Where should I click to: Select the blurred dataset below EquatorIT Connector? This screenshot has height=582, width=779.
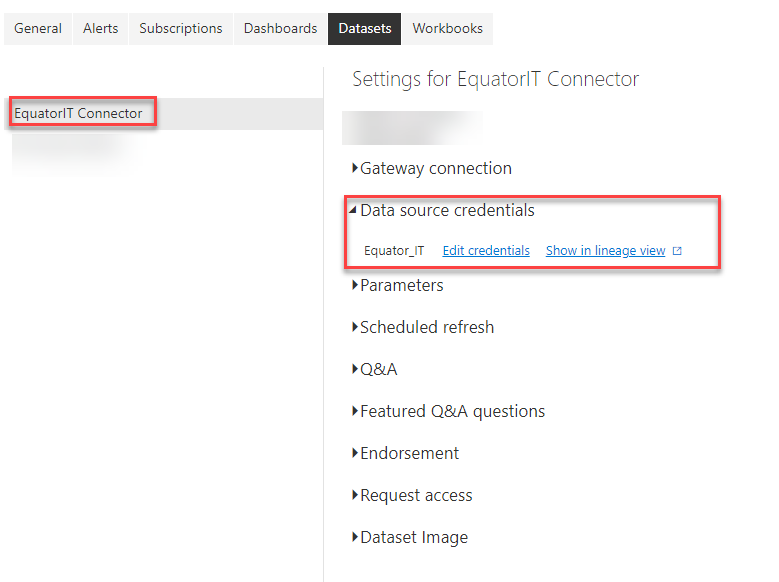click(70, 147)
